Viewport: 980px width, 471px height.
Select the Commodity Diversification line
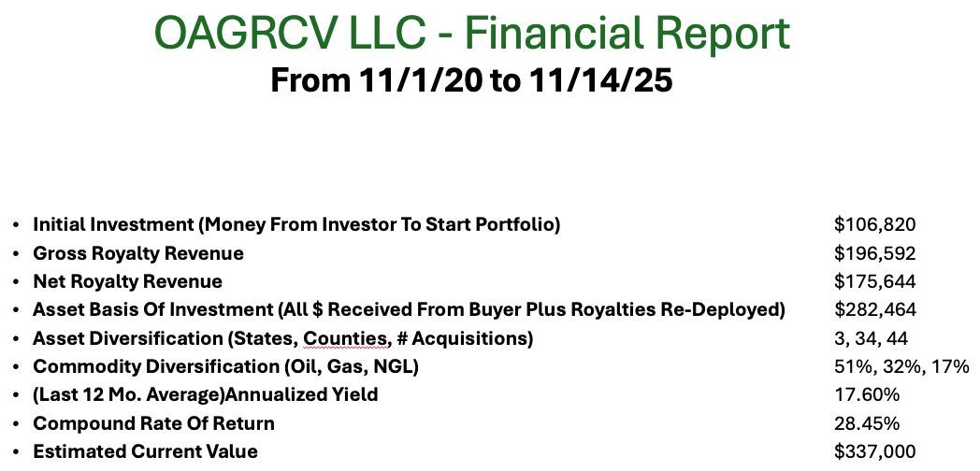[x=225, y=366]
